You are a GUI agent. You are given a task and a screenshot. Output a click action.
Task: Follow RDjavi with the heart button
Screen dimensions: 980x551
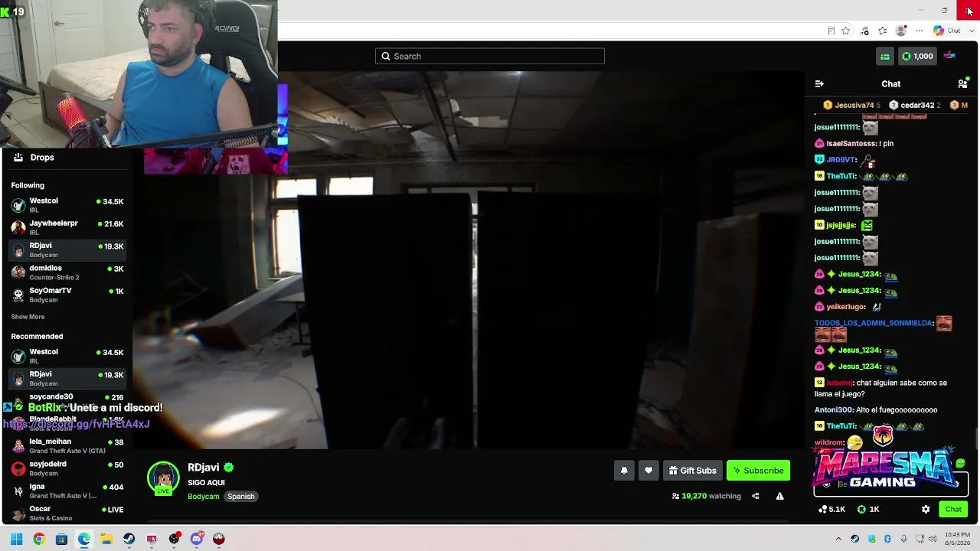tap(648, 471)
